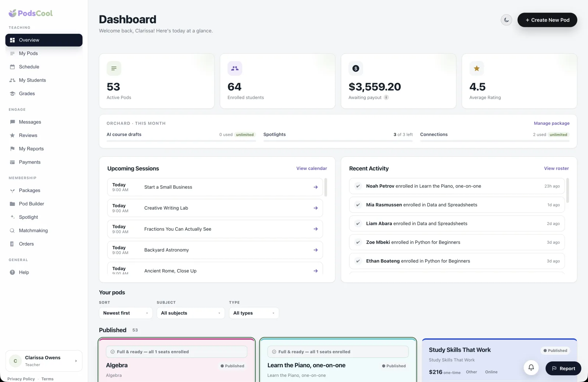This screenshot has width=588, height=382.
Task: Click the Reviews star icon
Action: pyautogui.click(x=12, y=135)
